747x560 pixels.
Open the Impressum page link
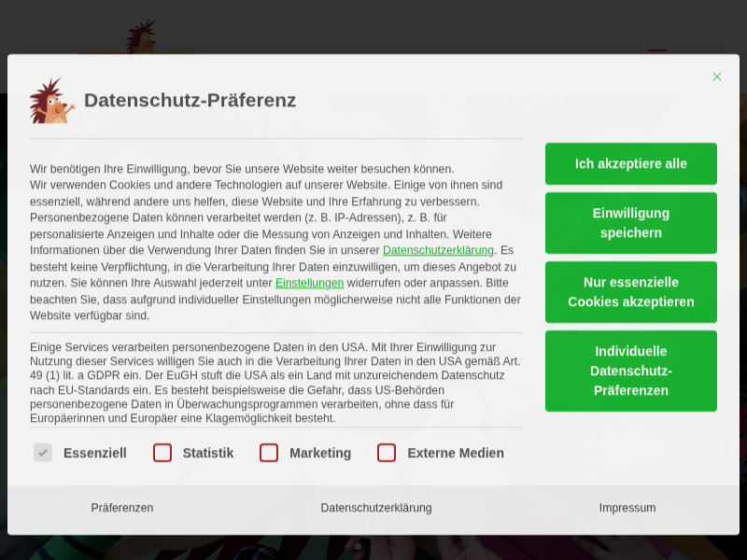[x=627, y=508]
